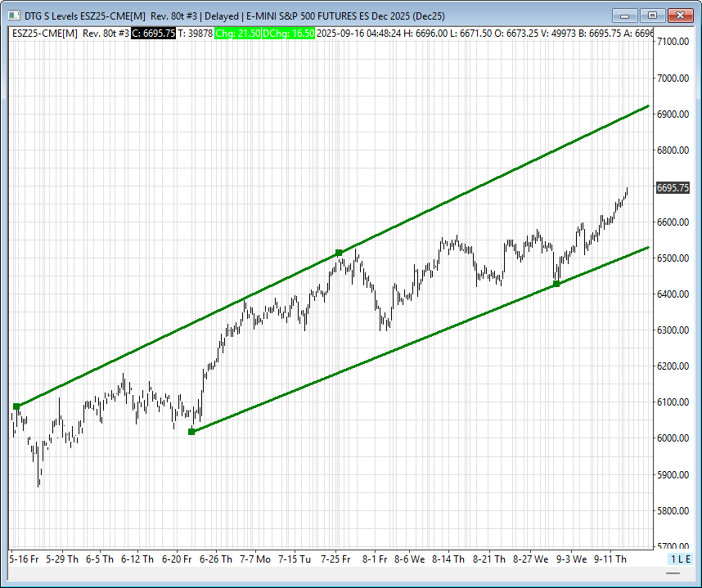Click the '8-21 Th' date label
Viewport: 702px width, 588px height.
click(x=489, y=559)
